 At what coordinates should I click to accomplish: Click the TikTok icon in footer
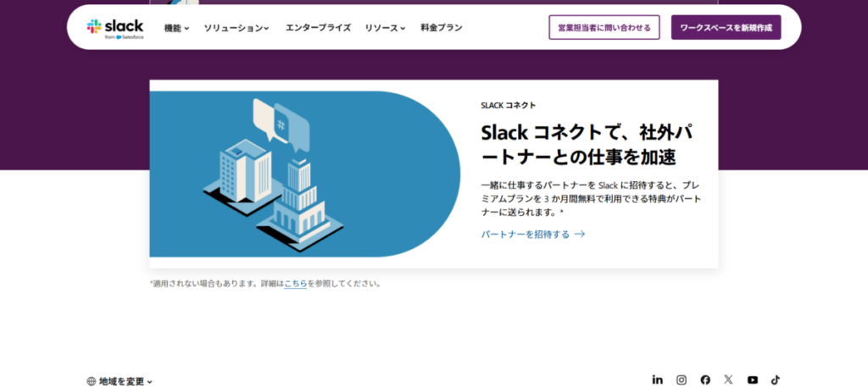pos(775,380)
